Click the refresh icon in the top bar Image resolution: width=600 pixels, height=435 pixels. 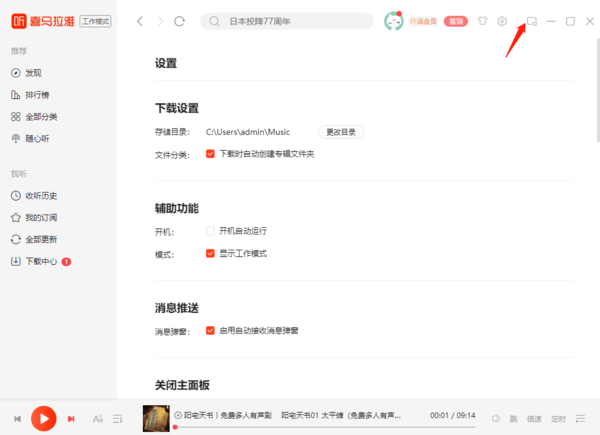[179, 21]
